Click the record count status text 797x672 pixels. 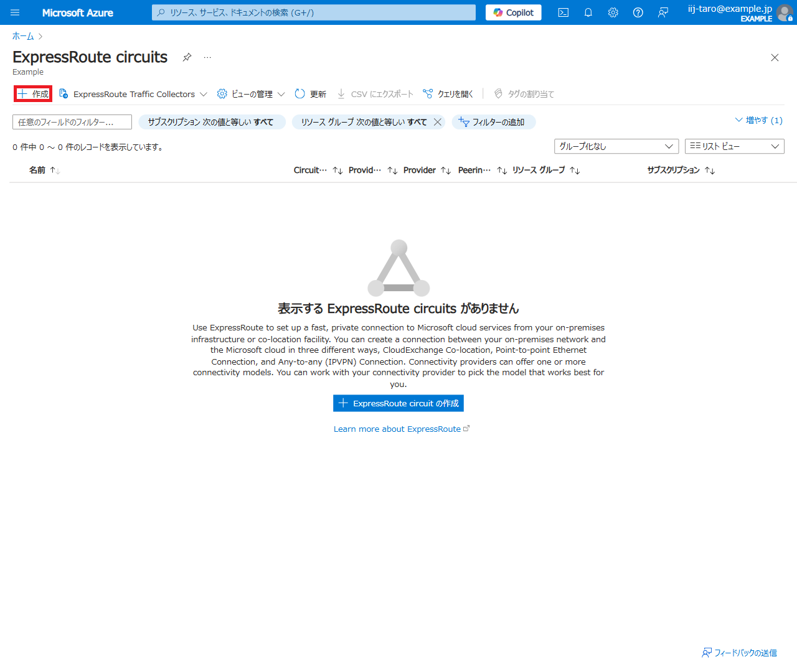(x=88, y=147)
